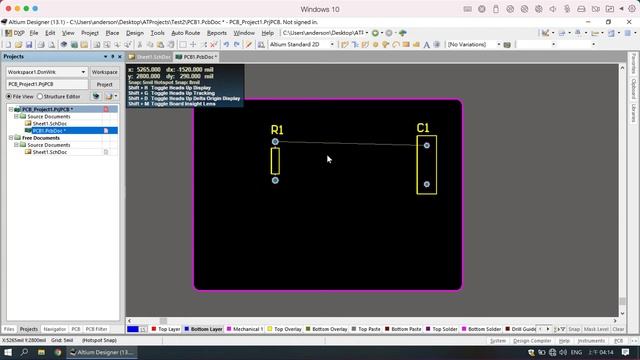Click the Snap button in layer bar
Screen dimensions: 640x360
click(574, 329)
